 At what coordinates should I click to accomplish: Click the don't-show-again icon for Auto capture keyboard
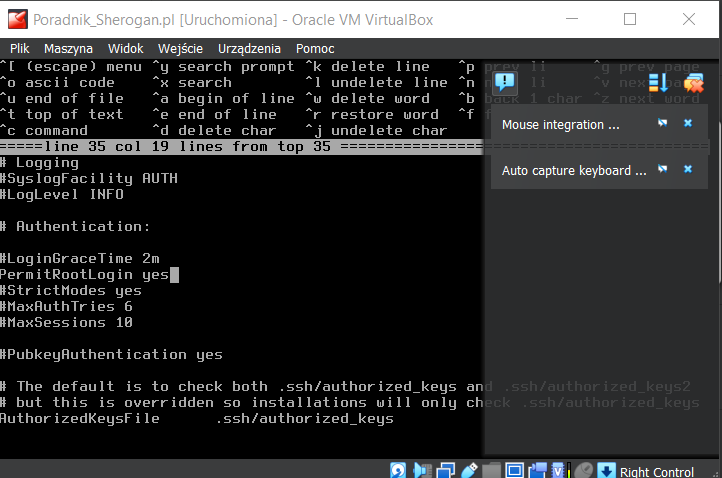point(662,169)
